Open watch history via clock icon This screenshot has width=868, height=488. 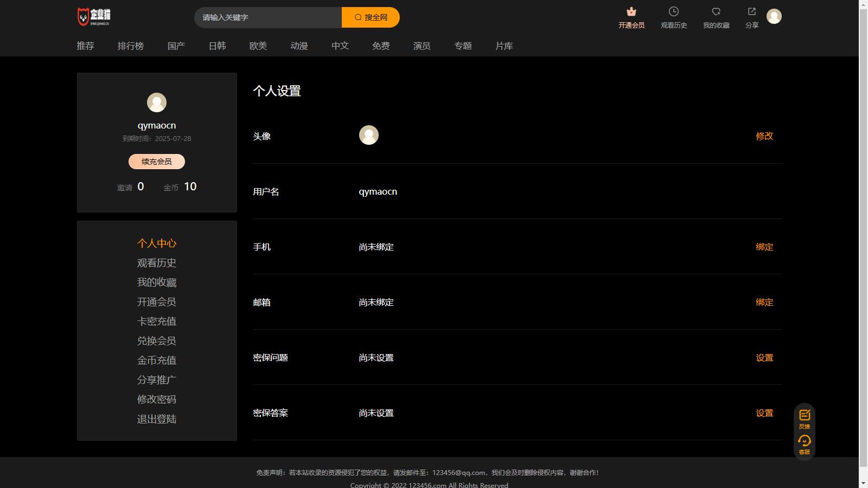click(x=673, y=12)
